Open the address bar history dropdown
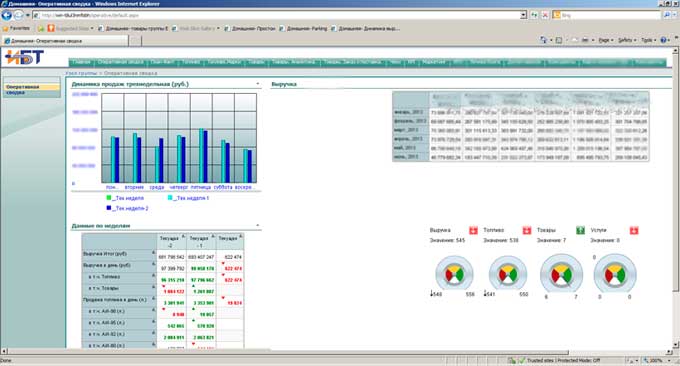 coord(523,15)
